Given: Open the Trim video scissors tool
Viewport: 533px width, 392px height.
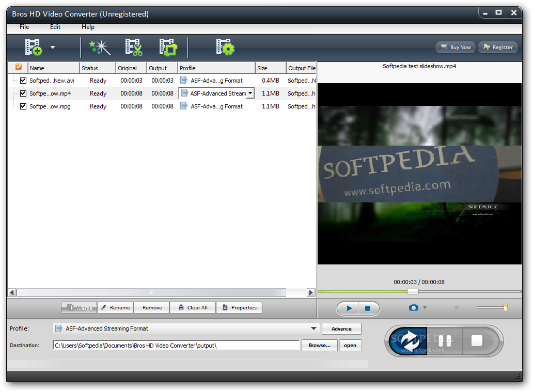Looking at the screenshot, I should pyautogui.click(x=134, y=48).
